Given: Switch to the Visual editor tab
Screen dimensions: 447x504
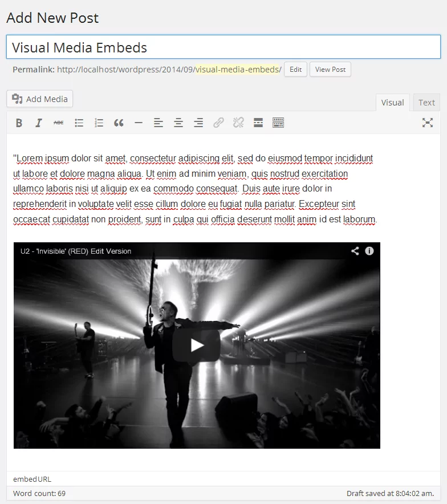Looking at the screenshot, I should 392,103.
